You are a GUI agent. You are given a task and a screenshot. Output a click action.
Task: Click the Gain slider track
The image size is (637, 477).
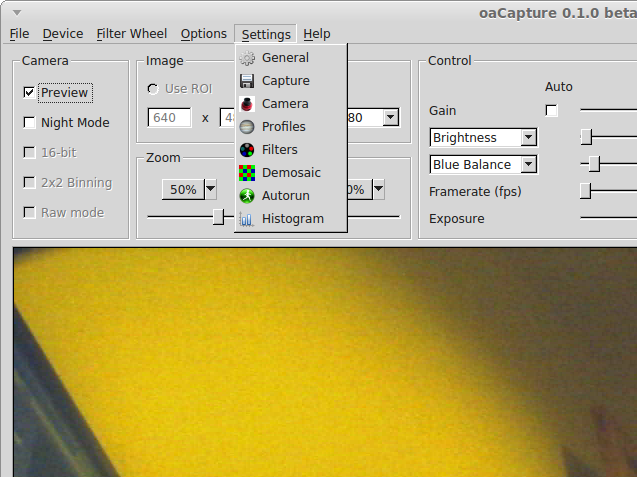(609, 110)
